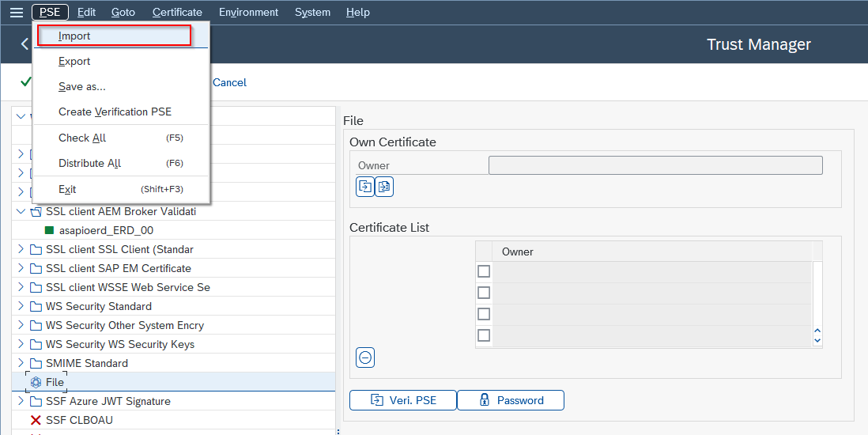Click the folder icon of SSL client WSSE Web Service

click(x=36, y=287)
